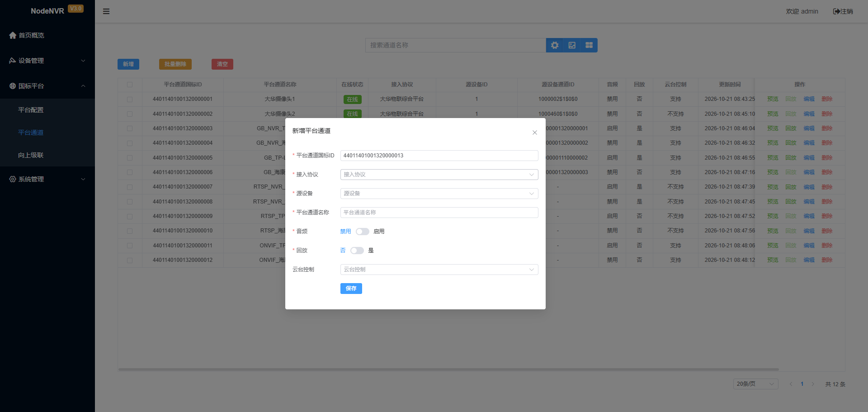The width and height of the screenshot is (868, 412).
Task: Go to the next page arrow
Action: 813,384
